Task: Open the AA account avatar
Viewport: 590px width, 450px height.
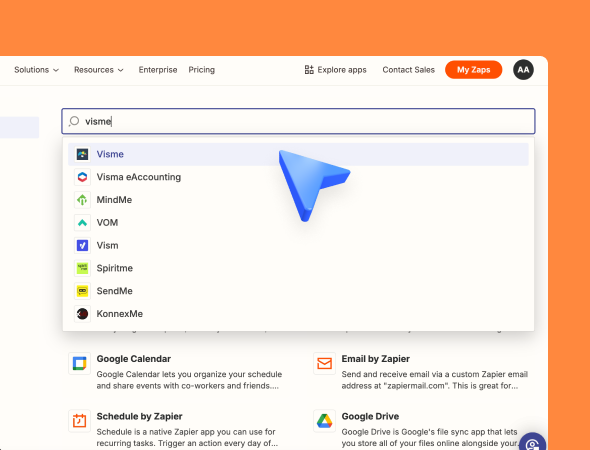Action: point(523,70)
